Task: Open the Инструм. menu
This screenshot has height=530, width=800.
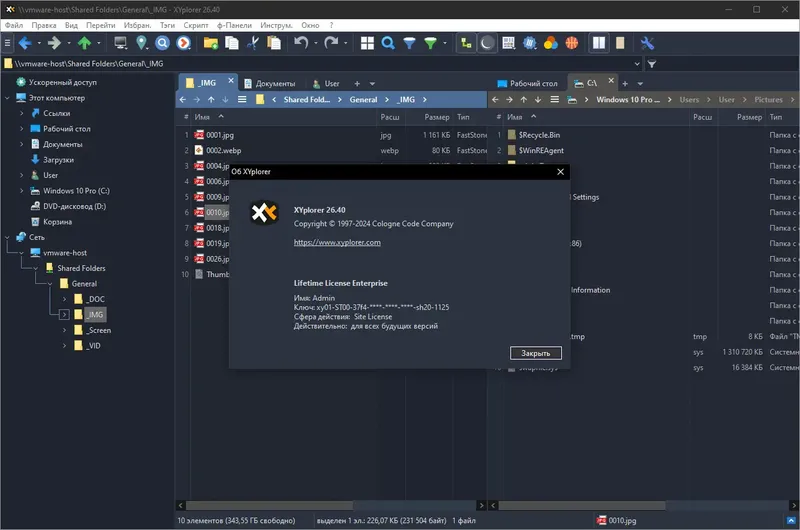Action: pos(276,25)
